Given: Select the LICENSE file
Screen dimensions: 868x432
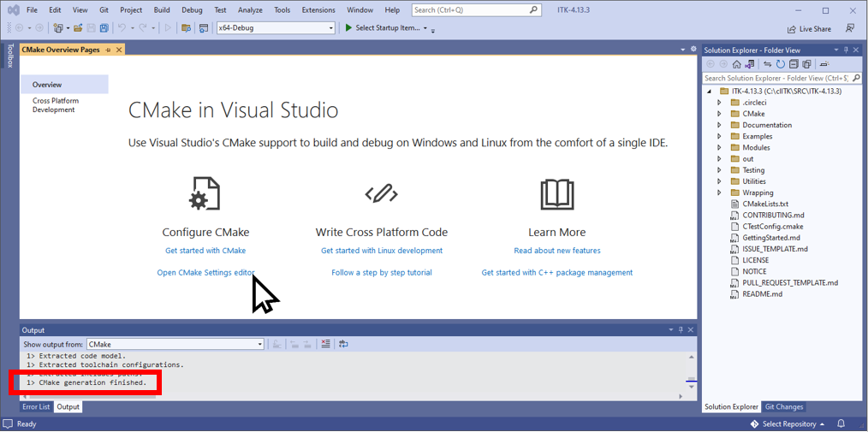Looking at the screenshot, I should coord(755,260).
